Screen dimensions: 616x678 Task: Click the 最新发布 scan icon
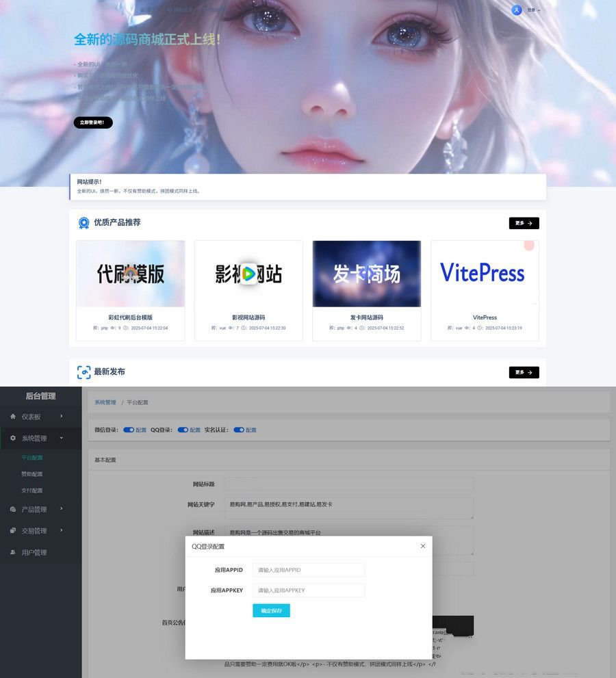(84, 372)
